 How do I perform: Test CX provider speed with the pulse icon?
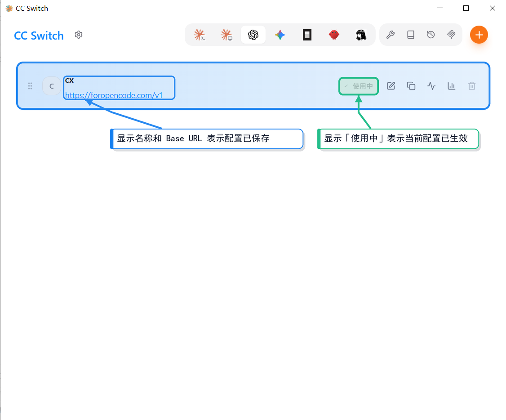pos(431,86)
